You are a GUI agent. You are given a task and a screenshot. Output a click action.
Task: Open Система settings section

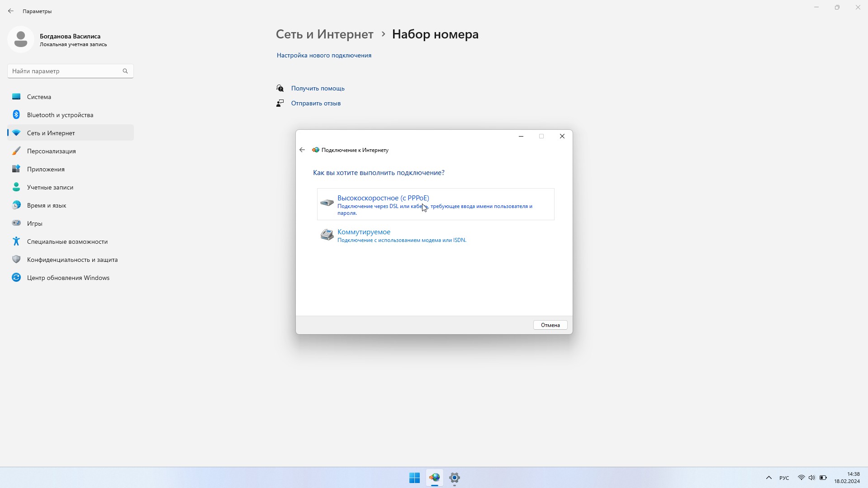click(39, 97)
